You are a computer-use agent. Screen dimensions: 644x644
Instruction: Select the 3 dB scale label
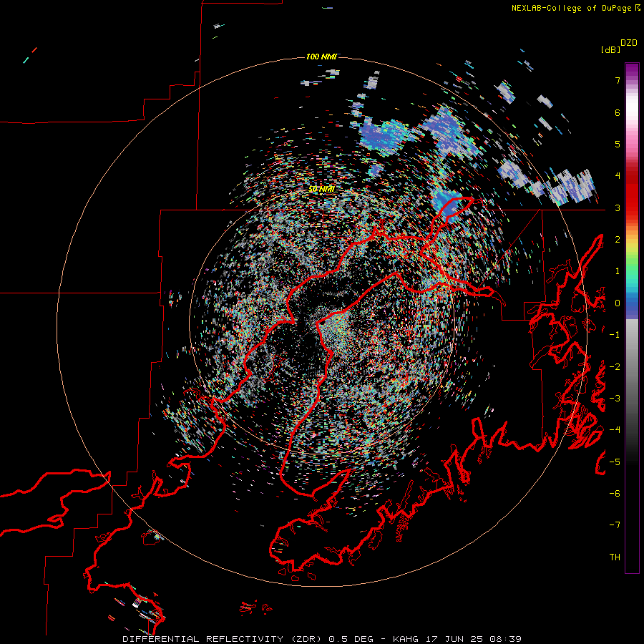coord(618,208)
